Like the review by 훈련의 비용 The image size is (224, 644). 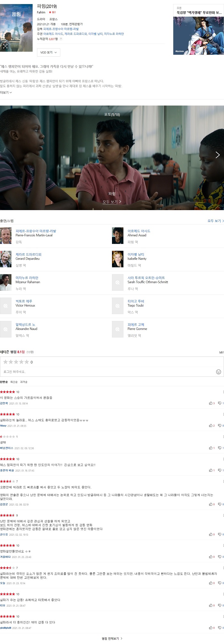tap(212, 470)
